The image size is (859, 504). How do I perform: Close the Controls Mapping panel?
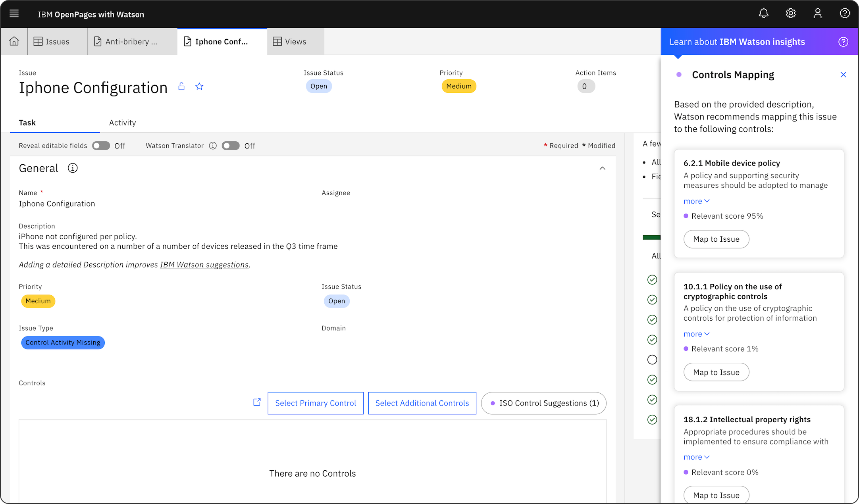pyautogui.click(x=843, y=75)
